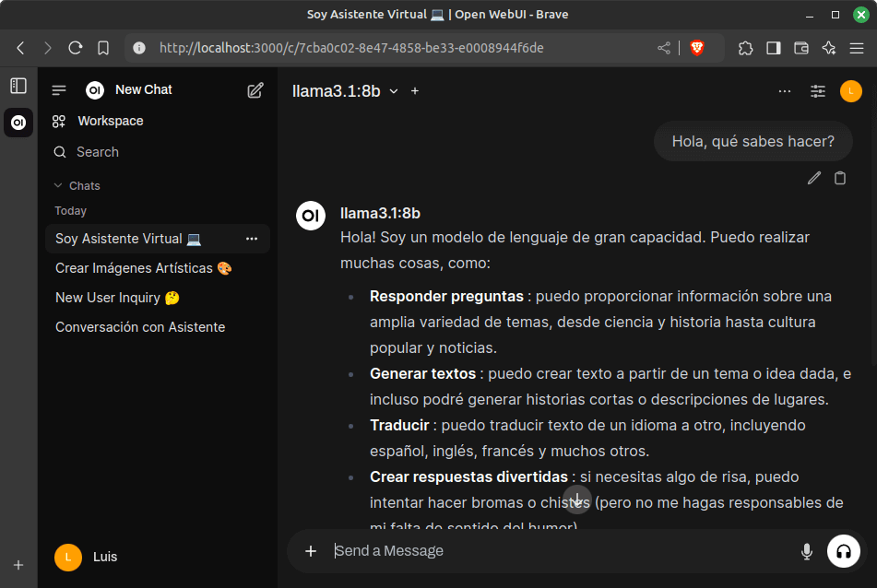Toggle Brave Shields lion icon
This screenshot has height=588, width=877.
coord(697,48)
